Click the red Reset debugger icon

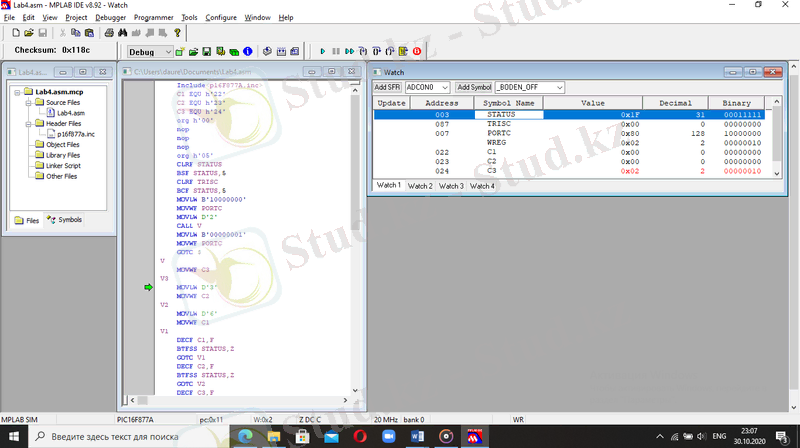tap(417, 50)
